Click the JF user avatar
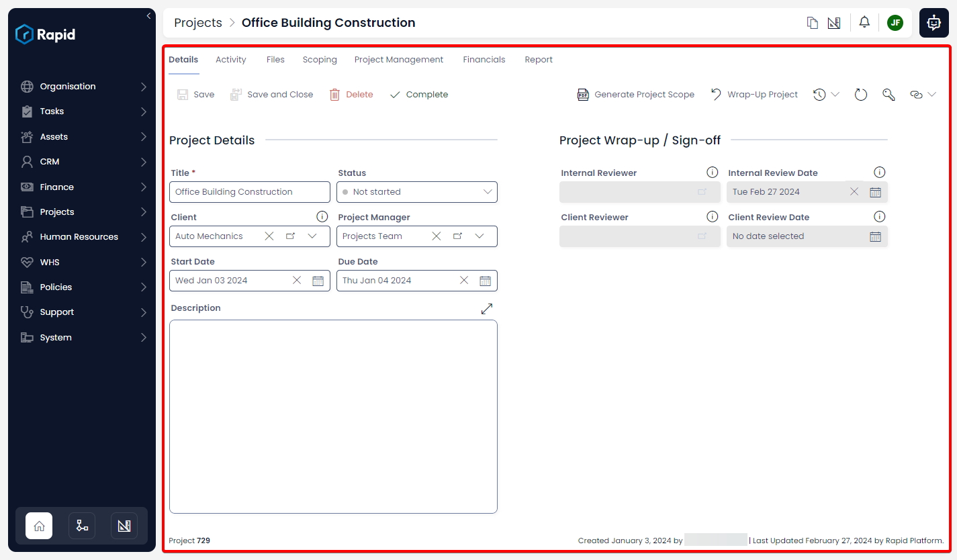This screenshot has width=957, height=560. 895,23
